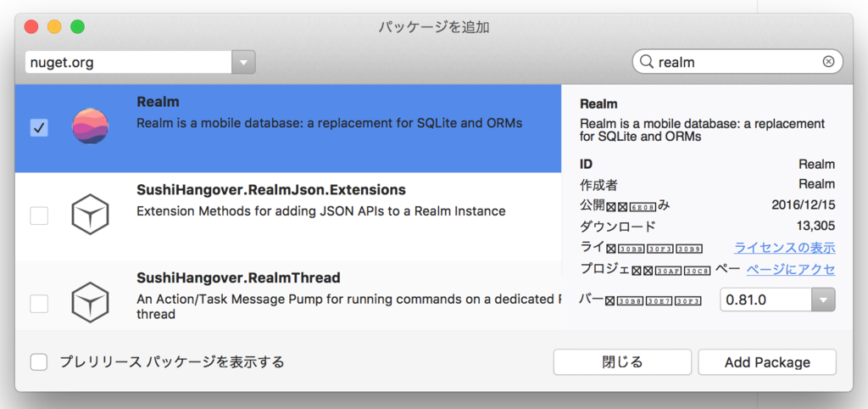The height and width of the screenshot is (409, 868).
Task: Click the ID label in details panel
Action: 586,164
